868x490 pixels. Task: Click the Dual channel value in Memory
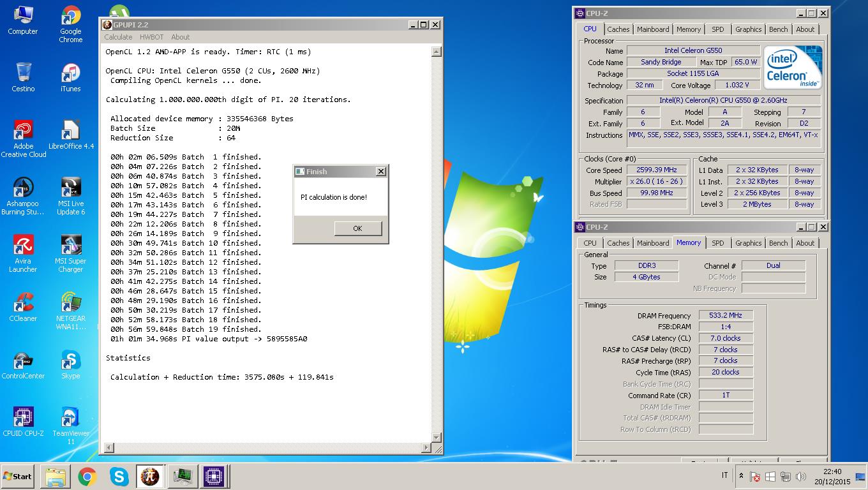point(774,265)
